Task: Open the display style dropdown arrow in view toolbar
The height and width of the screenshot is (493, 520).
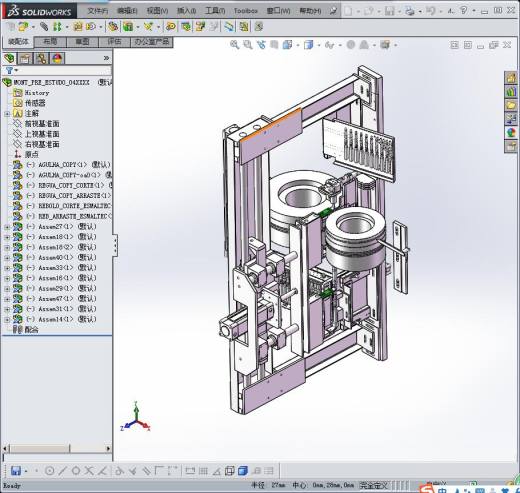Action: pos(318,45)
